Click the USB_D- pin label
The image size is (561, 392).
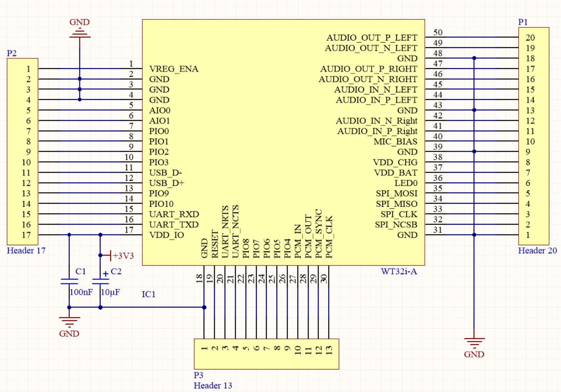pos(165,173)
